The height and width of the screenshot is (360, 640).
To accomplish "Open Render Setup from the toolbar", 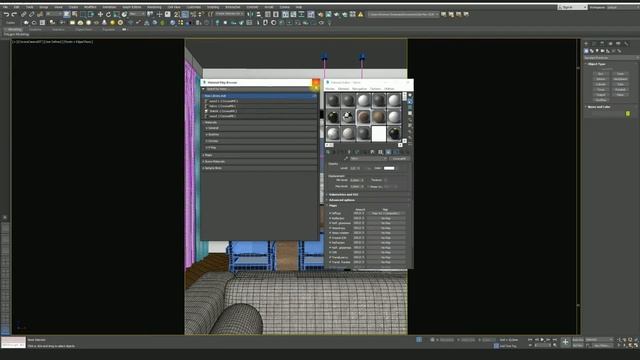I will 320,14.
